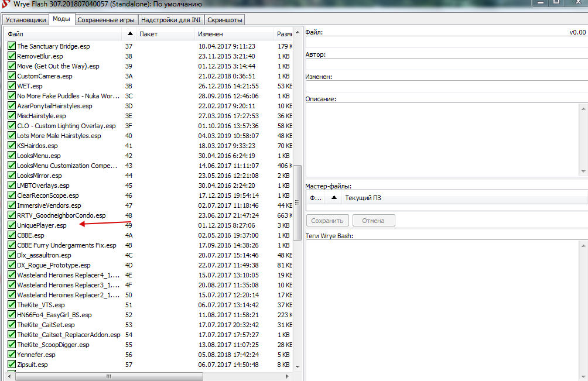The image size is (588, 381).
Task: Sort mods by Изменен column header
Action: coord(233,34)
